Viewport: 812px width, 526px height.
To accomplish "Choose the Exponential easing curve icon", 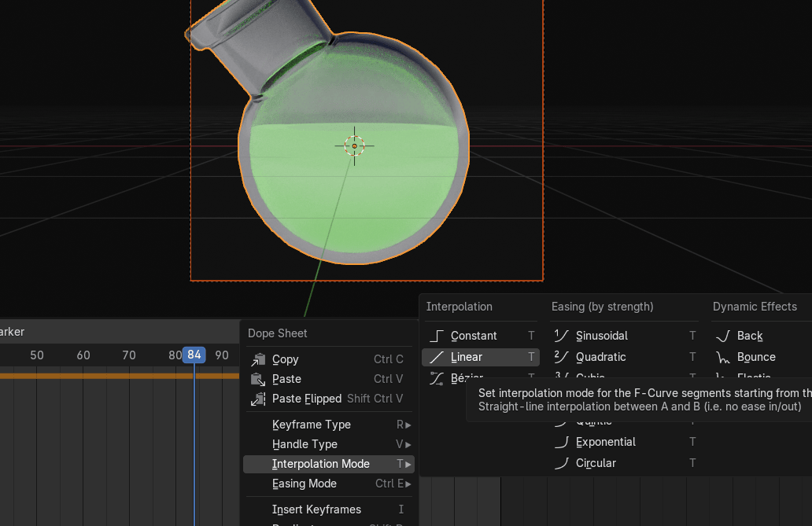I will [x=562, y=442].
